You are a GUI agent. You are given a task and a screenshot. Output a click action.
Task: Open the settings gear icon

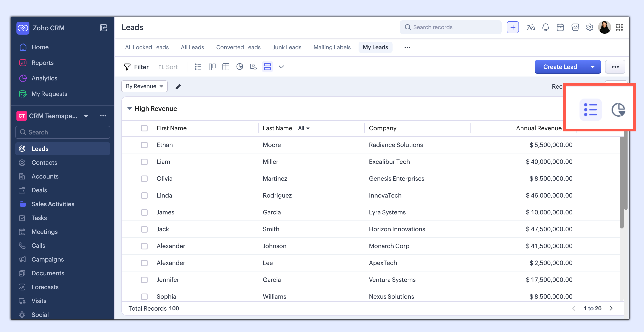[x=589, y=27]
